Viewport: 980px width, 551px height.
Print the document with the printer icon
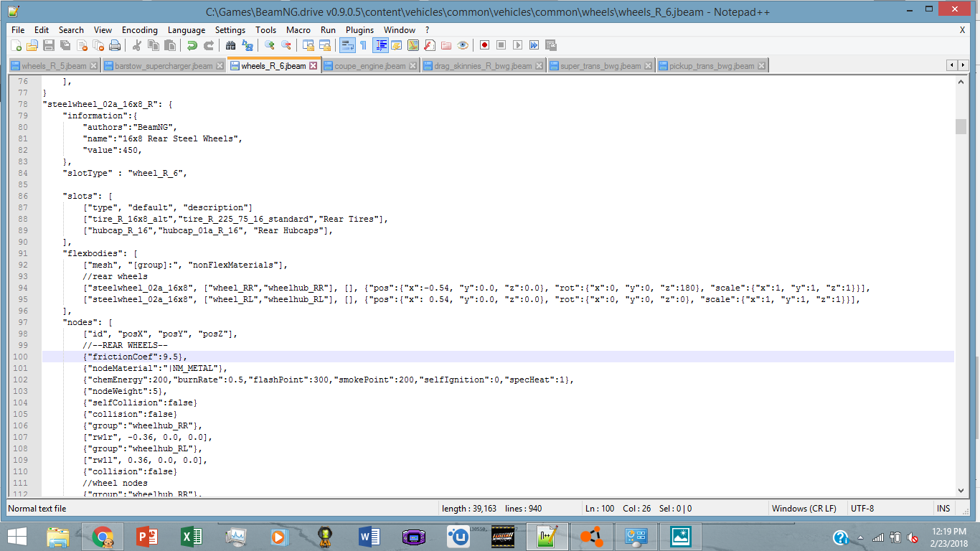click(x=115, y=45)
